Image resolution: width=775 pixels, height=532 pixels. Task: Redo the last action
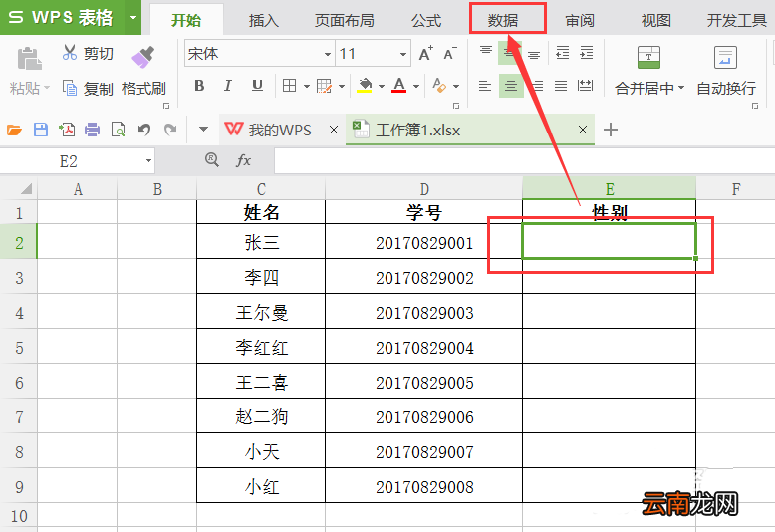coord(170,131)
